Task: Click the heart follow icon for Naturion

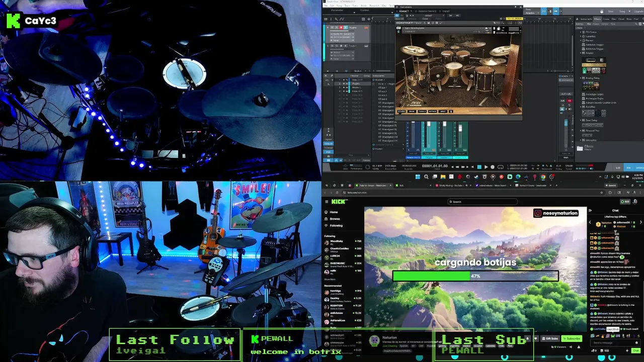Action: point(535,338)
